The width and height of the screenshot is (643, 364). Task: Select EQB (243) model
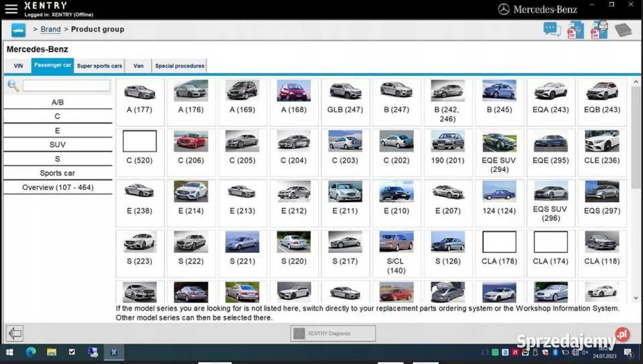click(602, 102)
